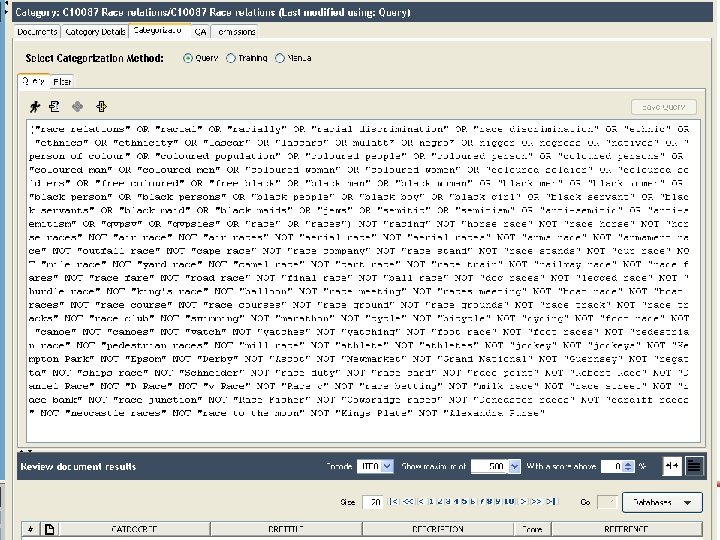Click the page Size input field
This screenshot has height=540, width=720.
[x=372, y=502]
